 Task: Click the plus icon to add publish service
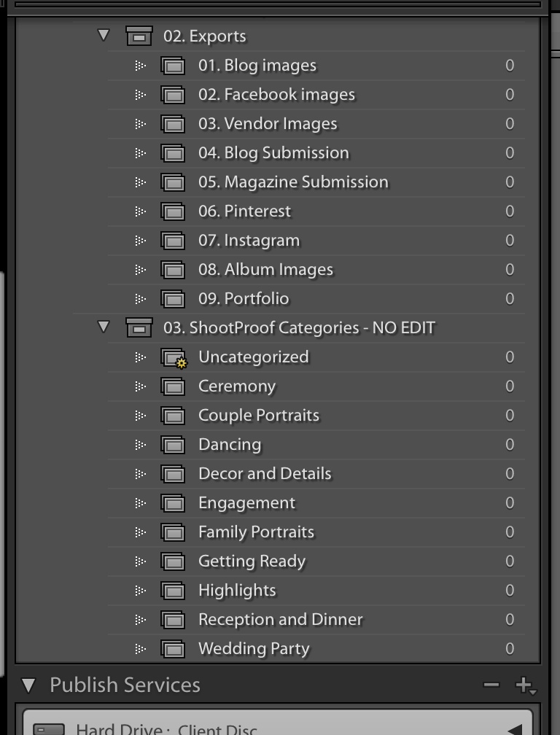click(x=525, y=685)
